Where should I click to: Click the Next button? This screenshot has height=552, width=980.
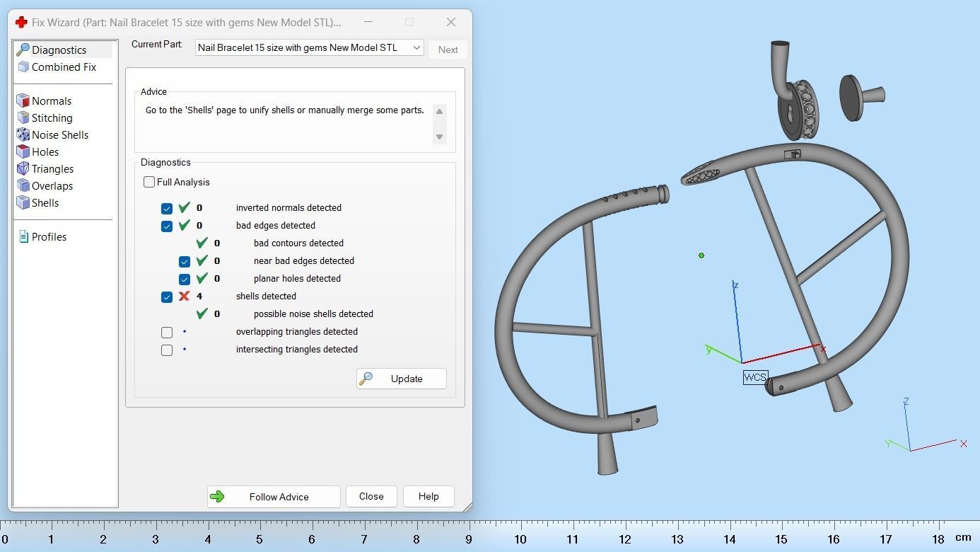coord(448,50)
